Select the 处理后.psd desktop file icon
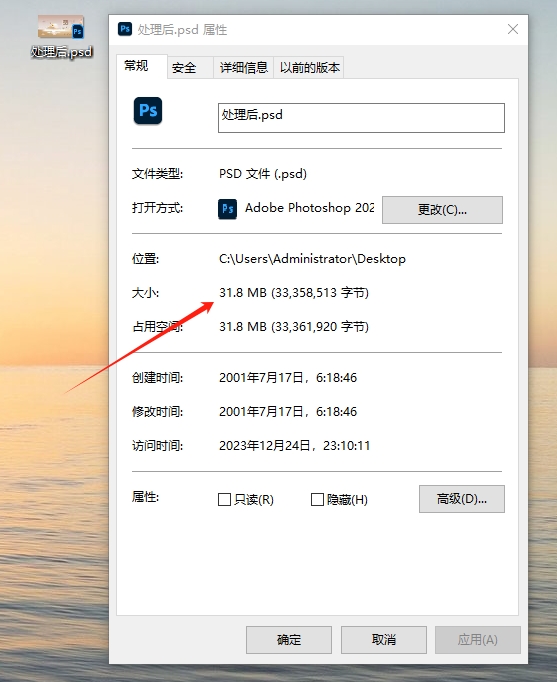This screenshot has width=557, height=682. [x=61, y=27]
